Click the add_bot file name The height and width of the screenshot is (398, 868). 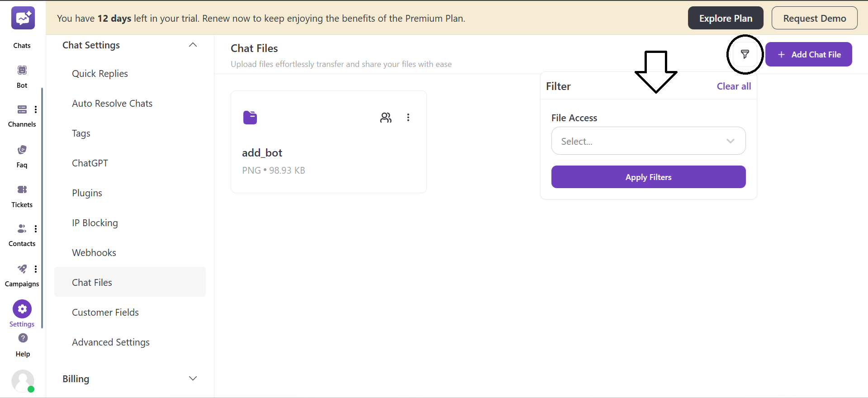click(x=262, y=153)
